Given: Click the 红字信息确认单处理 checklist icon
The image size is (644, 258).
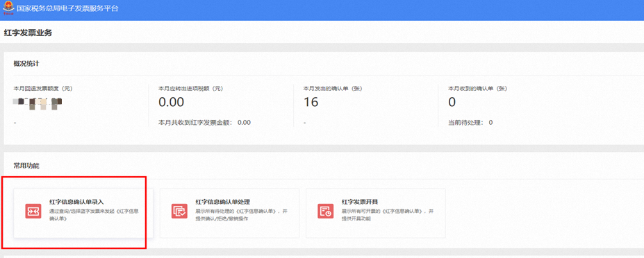Looking at the screenshot, I should (x=179, y=211).
